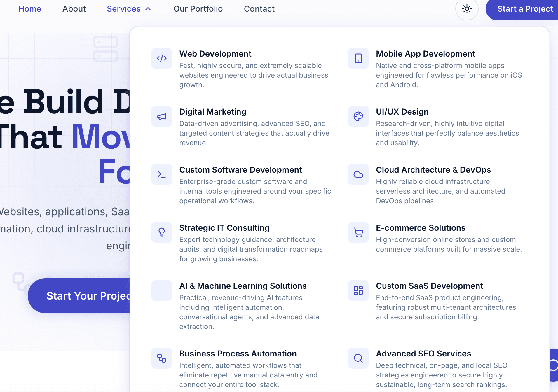Click the UI/UX Design palette icon

pyautogui.click(x=358, y=116)
